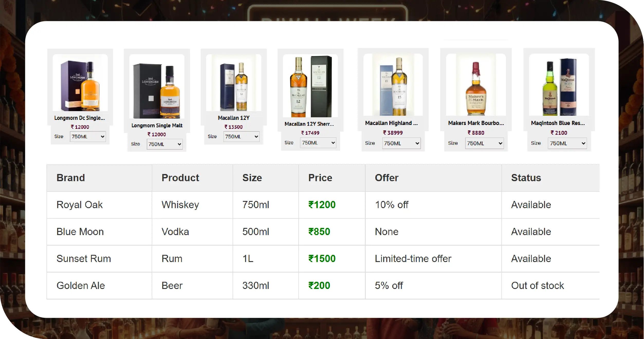Viewport: 644px width, 339px height.
Task: Select the Macallan 12Y product title
Action: tap(233, 118)
